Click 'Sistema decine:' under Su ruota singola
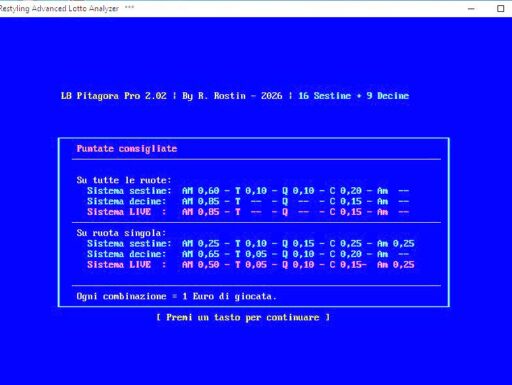This screenshot has height=385, width=512. [126, 254]
